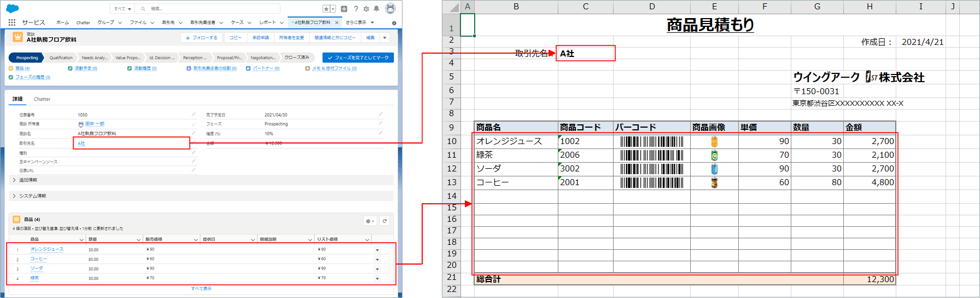
Task: Open the ホーム tab
Action: (x=63, y=22)
